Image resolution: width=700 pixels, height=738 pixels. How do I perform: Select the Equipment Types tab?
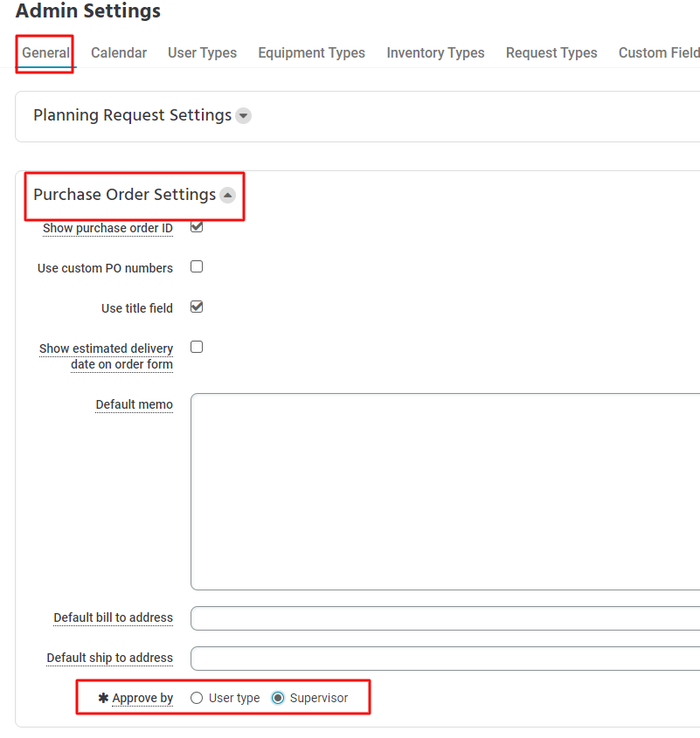[x=311, y=52]
